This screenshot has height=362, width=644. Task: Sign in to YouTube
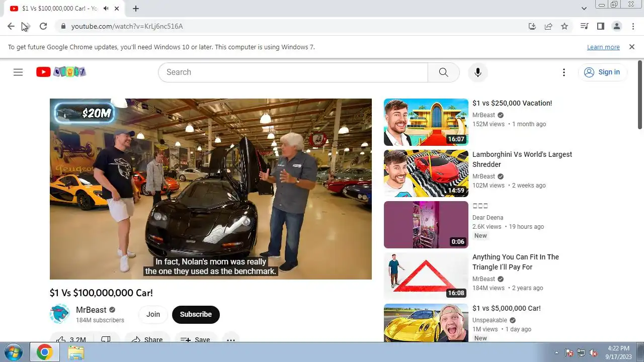click(602, 72)
